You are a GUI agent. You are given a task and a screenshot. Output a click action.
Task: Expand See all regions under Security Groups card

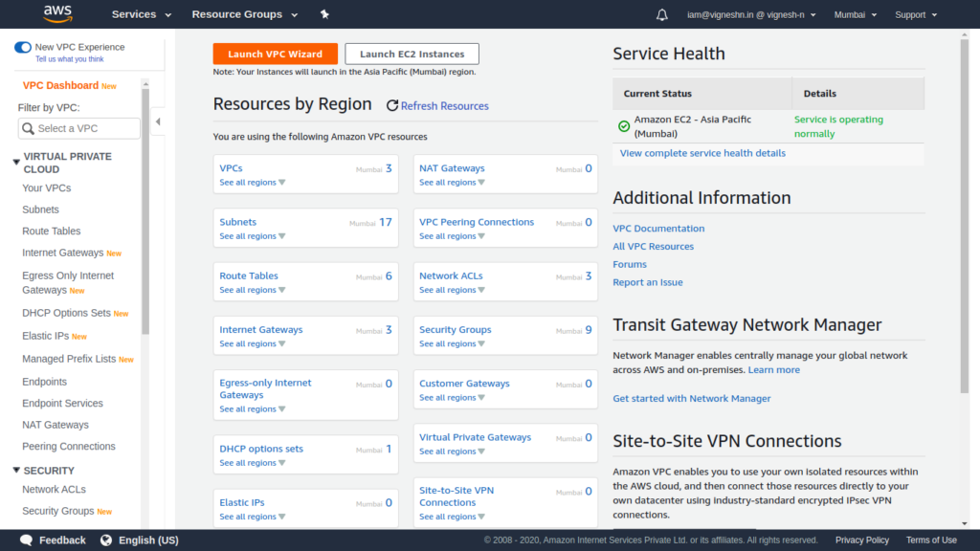pos(452,343)
